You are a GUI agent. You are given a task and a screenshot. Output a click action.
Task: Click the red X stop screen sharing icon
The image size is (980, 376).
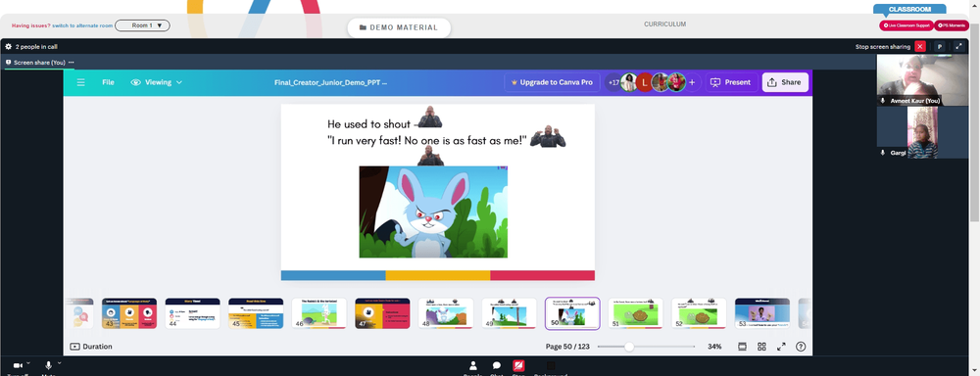[x=920, y=46]
